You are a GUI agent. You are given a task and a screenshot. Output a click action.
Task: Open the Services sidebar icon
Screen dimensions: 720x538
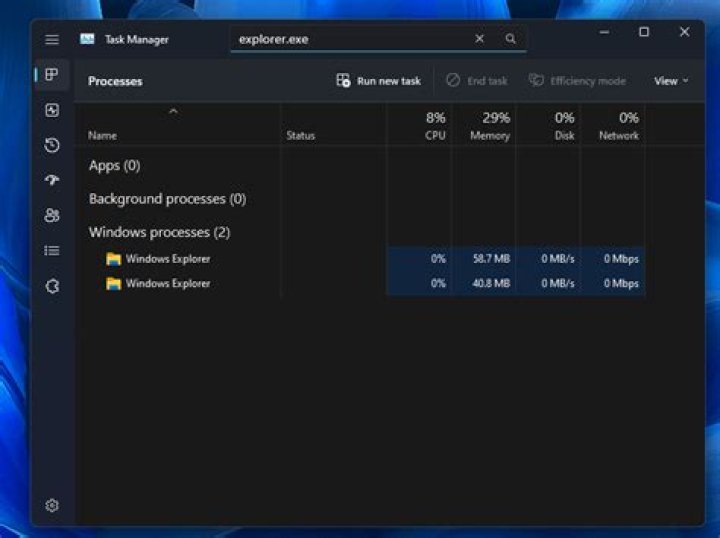[52, 286]
